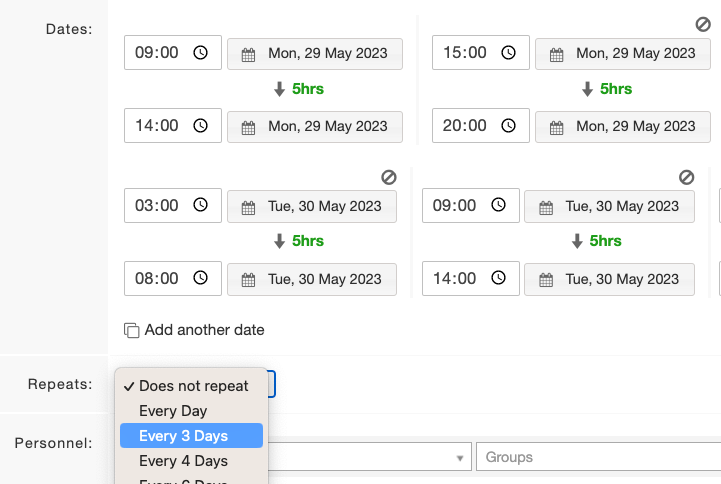721x484 pixels.
Task: Click the 20:00 end time field
Action: point(481,125)
